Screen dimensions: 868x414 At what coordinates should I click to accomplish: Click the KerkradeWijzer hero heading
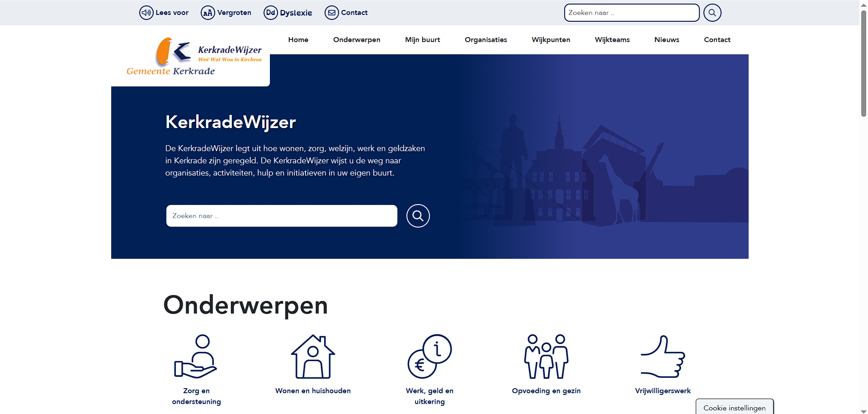click(231, 122)
